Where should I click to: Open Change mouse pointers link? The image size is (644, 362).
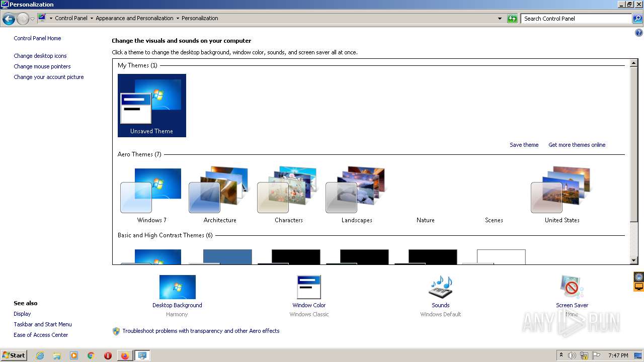coord(42,66)
